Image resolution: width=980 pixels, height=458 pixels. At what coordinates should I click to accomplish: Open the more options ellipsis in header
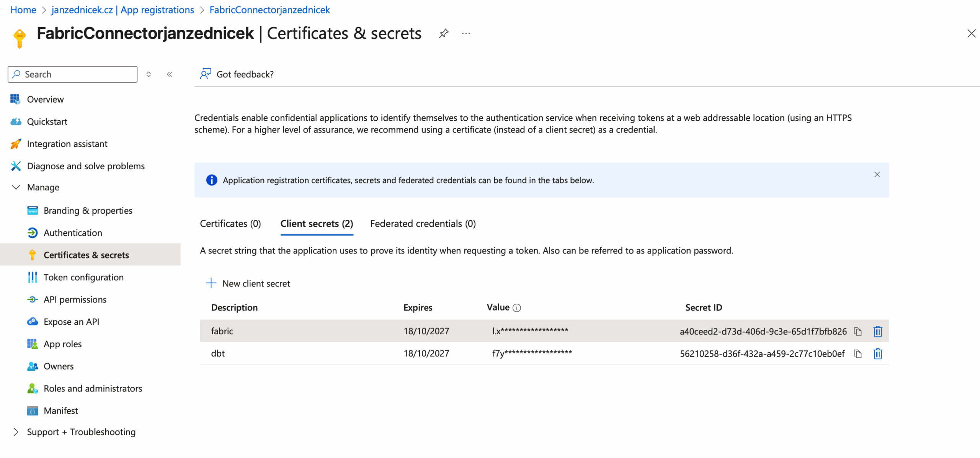pos(465,34)
